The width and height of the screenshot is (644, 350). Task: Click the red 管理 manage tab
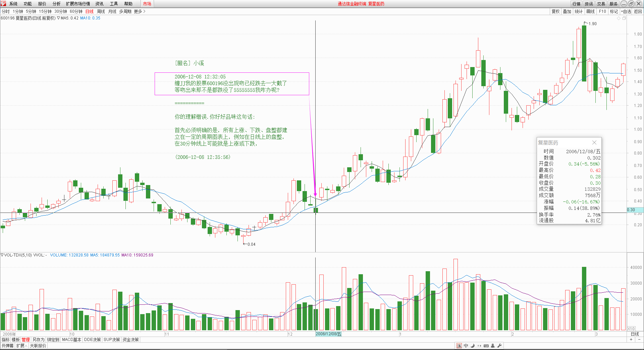[x=26, y=340]
